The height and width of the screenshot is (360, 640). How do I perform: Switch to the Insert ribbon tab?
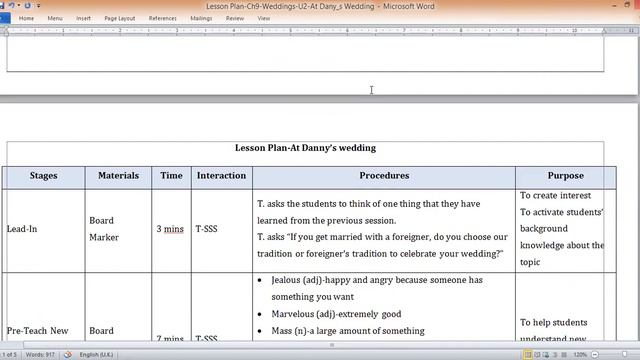click(83, 18)
